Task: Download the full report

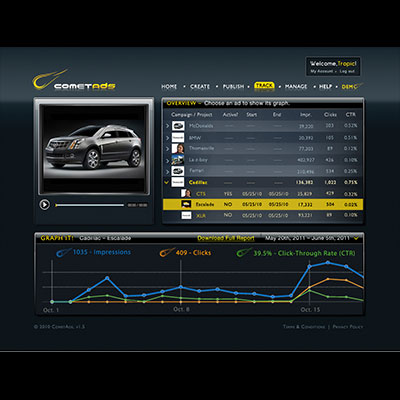Action: [x=226, y=238]
